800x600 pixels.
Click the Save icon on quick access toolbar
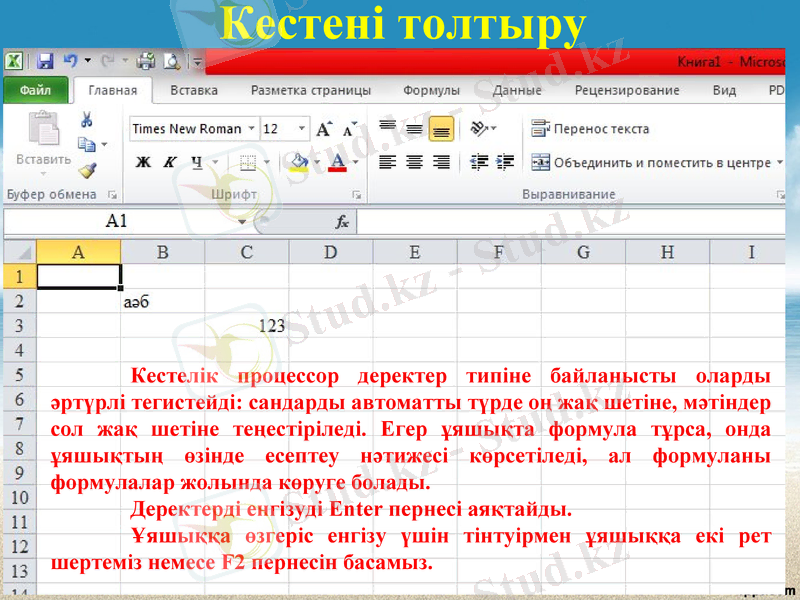pyautogui.click(x=47, y=60)
